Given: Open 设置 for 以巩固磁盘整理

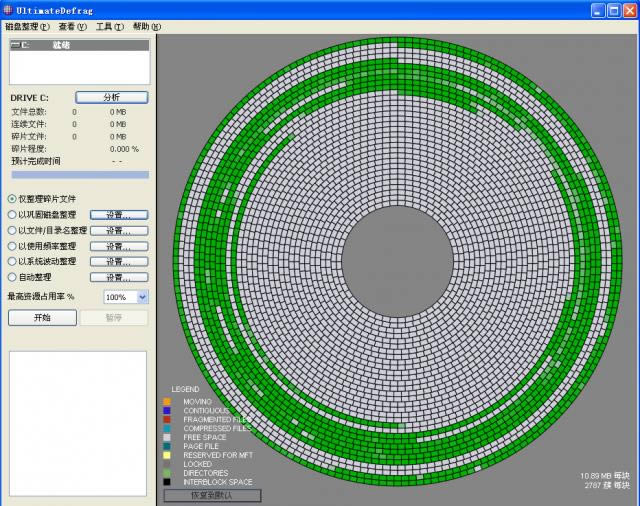Looking at the screenshot, I should [x=119, y=215].
